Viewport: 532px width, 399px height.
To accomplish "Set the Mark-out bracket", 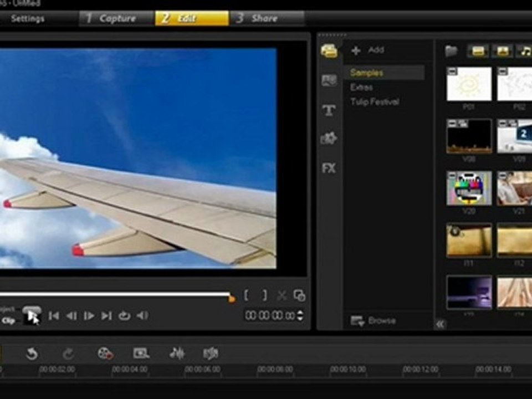I will click(265, 295).
